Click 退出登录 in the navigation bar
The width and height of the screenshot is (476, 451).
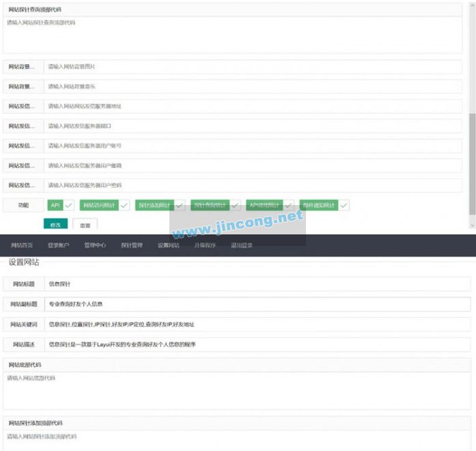click(x=242, y=245)
